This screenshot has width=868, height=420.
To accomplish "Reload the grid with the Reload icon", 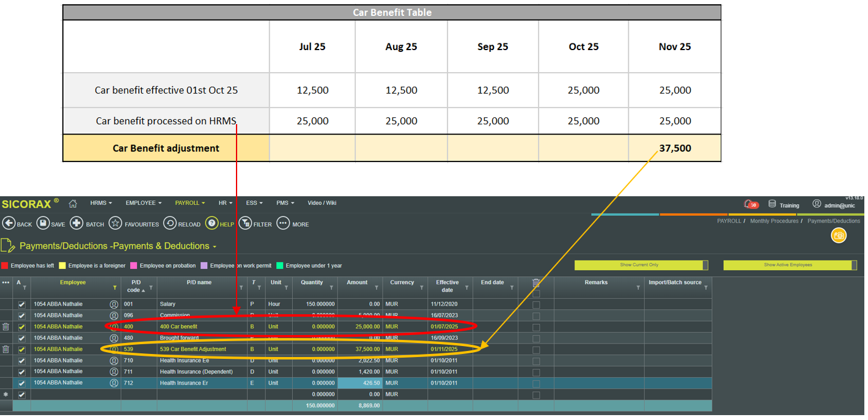I will (x=169, y=223).
